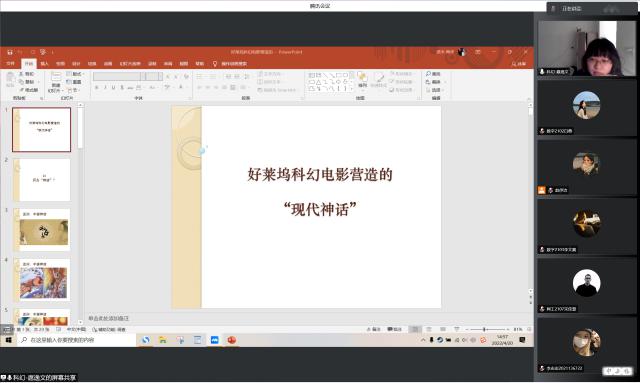This screenshot has height=383, width=640.
Task: Click PowerPoint icon on Windows taskbar
Action: point(232,340)
